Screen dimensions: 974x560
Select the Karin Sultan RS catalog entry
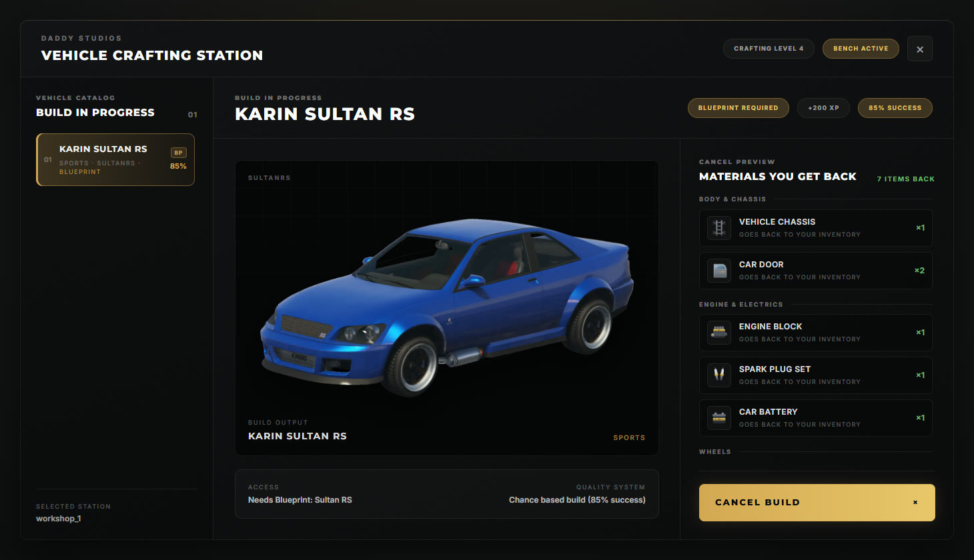tap(115, 159)
